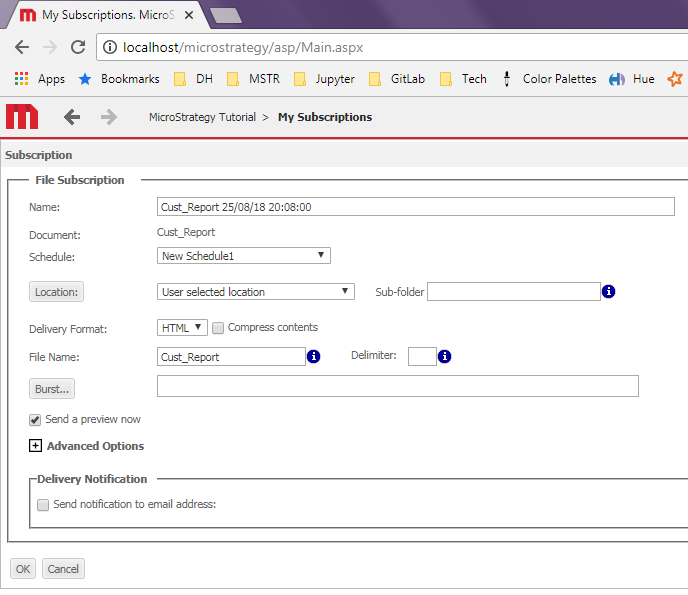Image resolution: width=688 pixels, height=595 pixels.
Task: Click the Delimiter info icon
Action: point(445,356)
